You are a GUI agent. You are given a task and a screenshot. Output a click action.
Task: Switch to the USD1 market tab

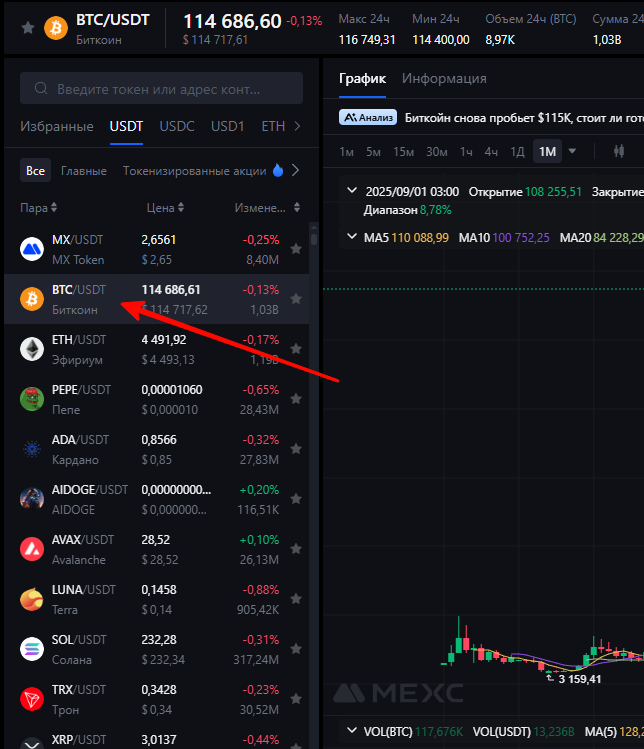[x=227, y=126]
